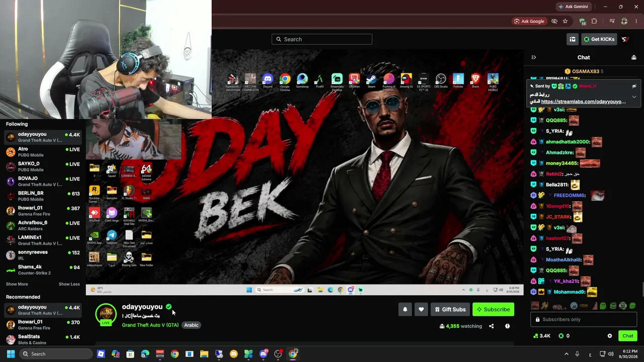Viewport: 644px width, 362px height.
Task: Focus the Kick search field
Action: tap(322, 39)
